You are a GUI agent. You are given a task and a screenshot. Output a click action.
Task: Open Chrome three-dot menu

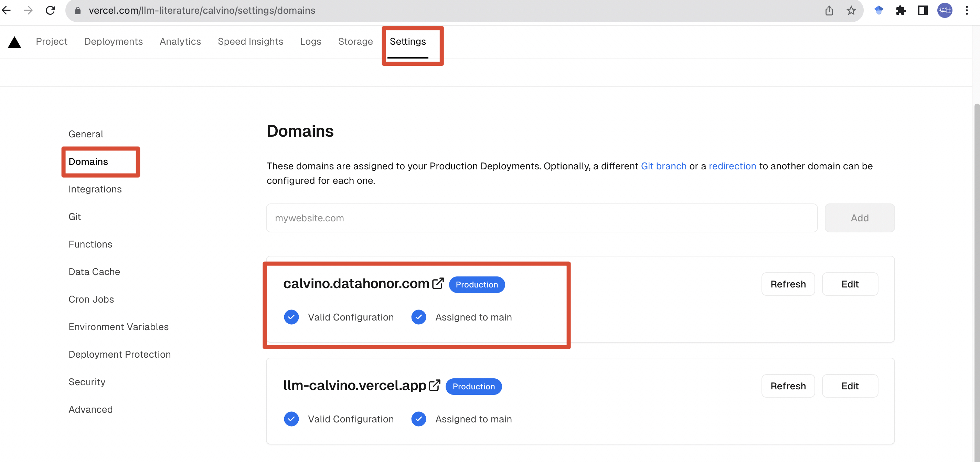coord(967,10)
